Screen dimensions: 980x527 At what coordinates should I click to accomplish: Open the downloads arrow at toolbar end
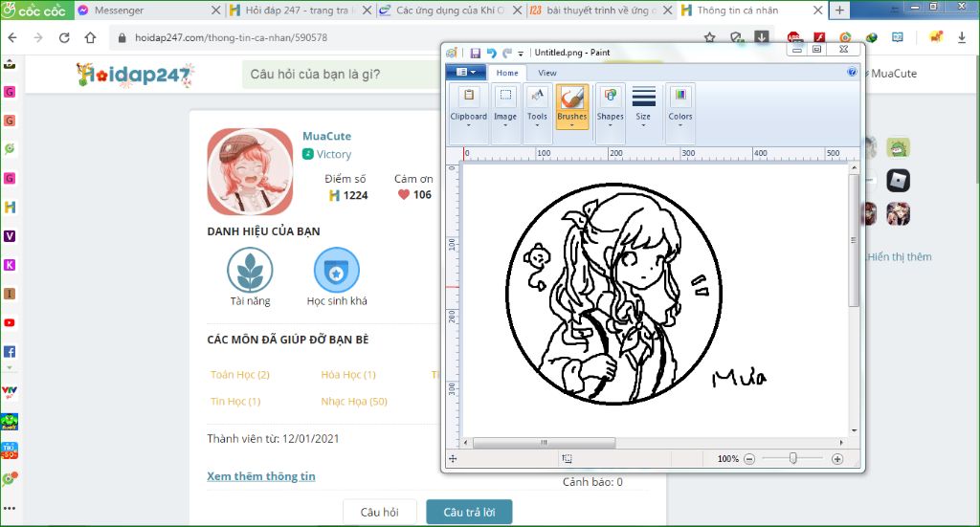962,37
